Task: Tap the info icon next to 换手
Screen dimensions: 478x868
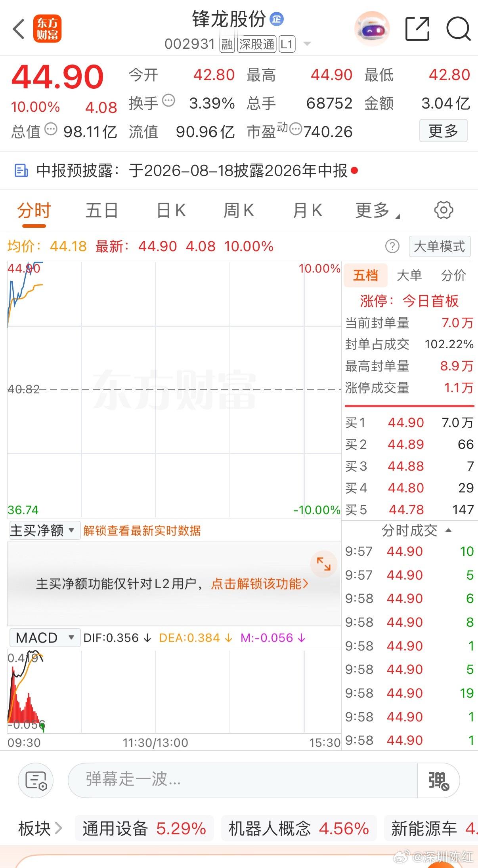Action: pos(168,101)
